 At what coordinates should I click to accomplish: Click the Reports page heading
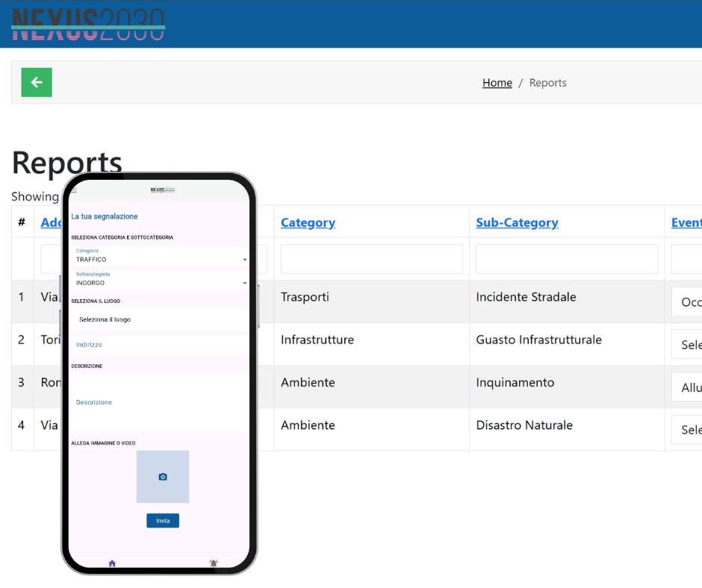(66, 163)
